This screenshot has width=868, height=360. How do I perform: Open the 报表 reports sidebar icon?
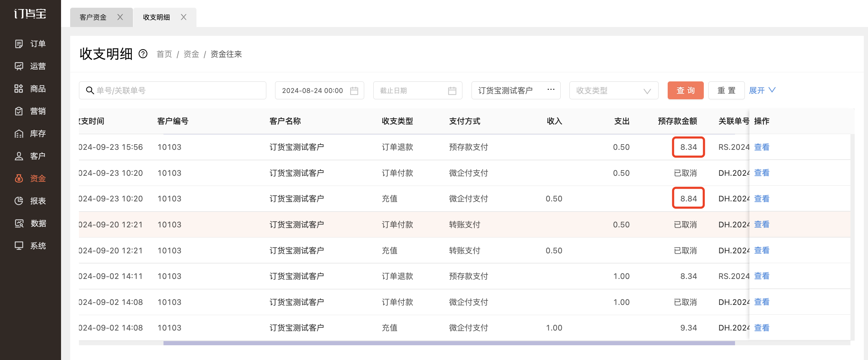[x=19, y=201]
